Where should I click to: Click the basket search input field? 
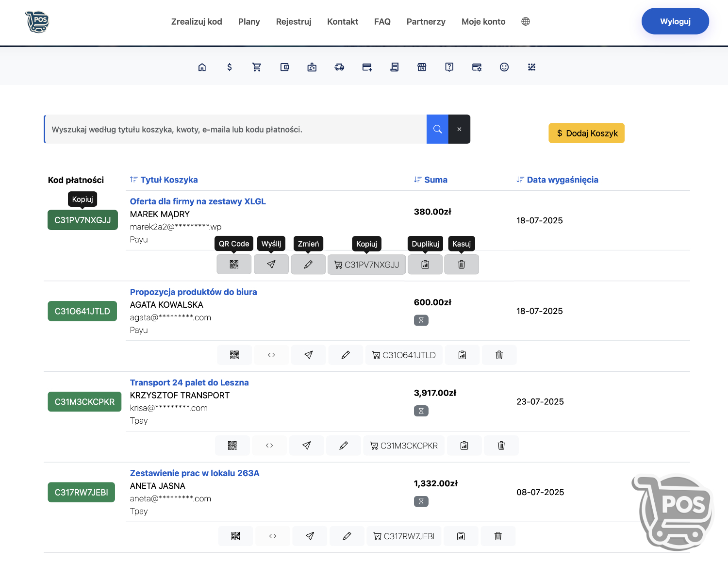pyautogui.click(x=235, y=130)
